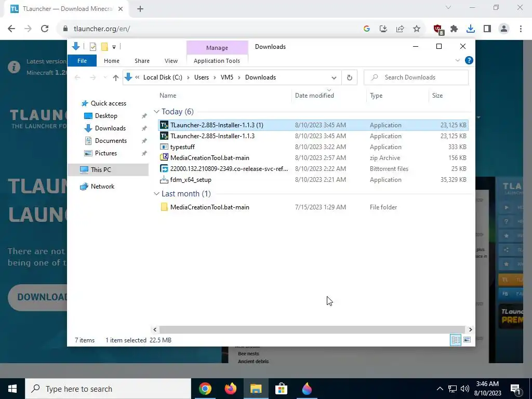
Task: Open the Windows Start menu
Action: tap(12, 389)
